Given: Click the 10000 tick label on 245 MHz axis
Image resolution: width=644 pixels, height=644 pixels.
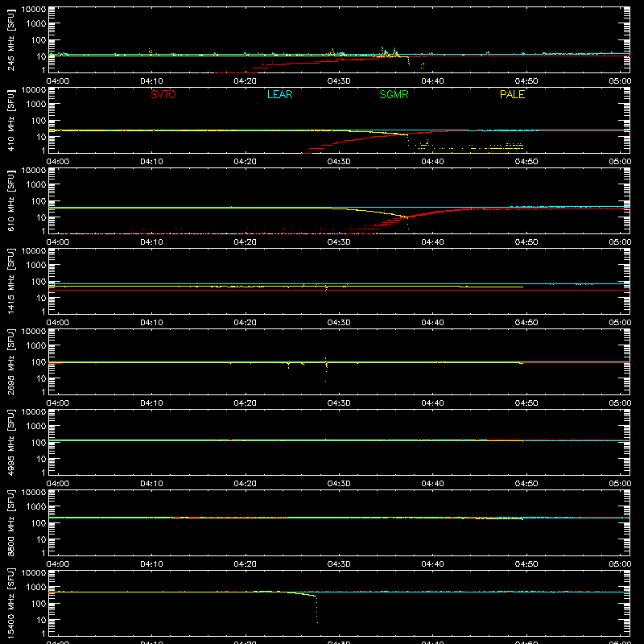Looking at the screenshot, I should (x=34, y=10).
